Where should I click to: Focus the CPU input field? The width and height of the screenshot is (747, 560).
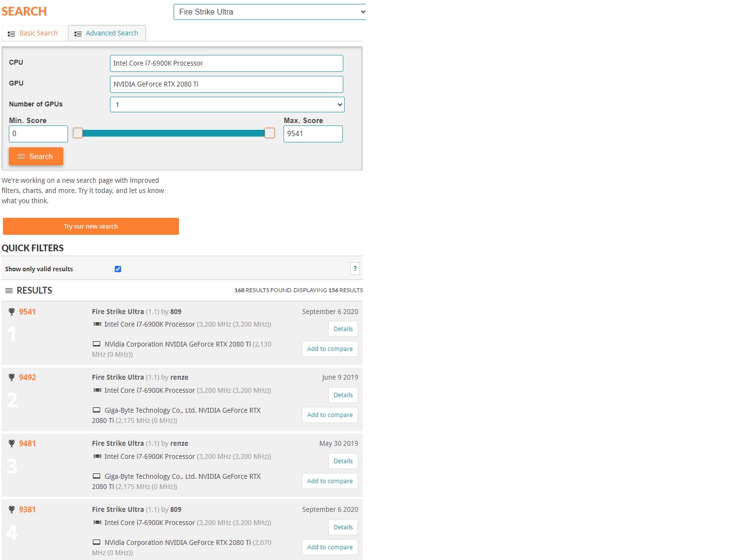227,63
